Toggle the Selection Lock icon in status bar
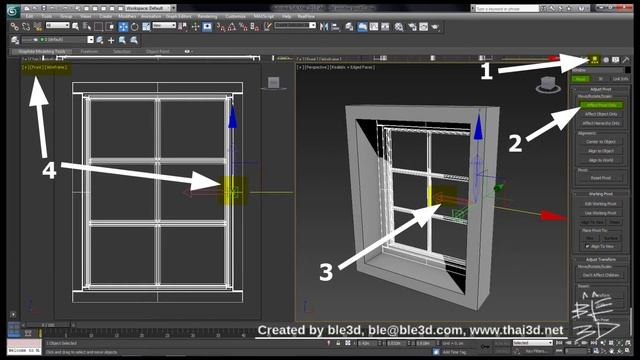640x360 pixels. [338, 343]
